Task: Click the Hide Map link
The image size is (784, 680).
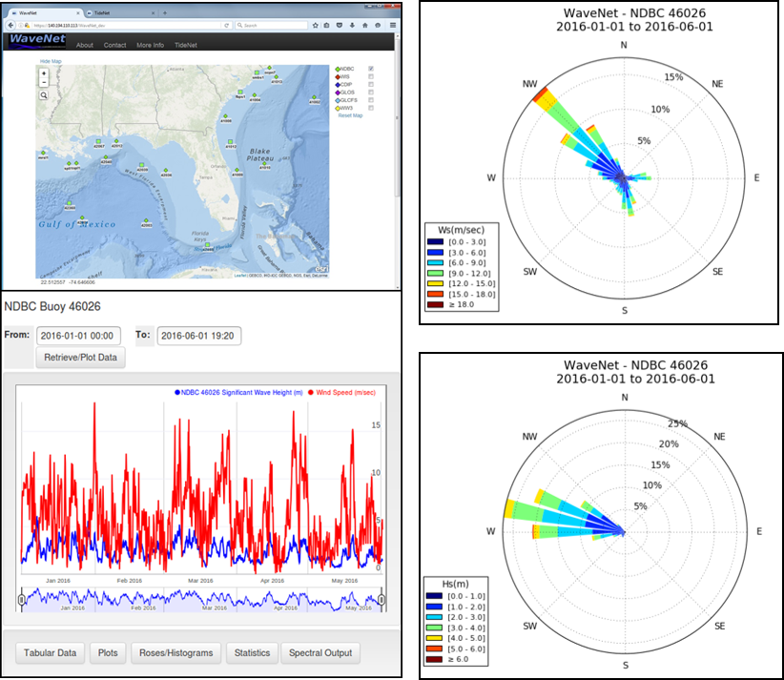Action: tap(51, 61)
